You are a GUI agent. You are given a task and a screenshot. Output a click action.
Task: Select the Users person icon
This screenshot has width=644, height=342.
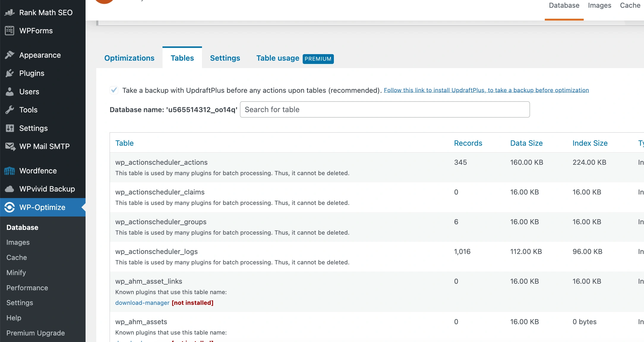[10, 91]
